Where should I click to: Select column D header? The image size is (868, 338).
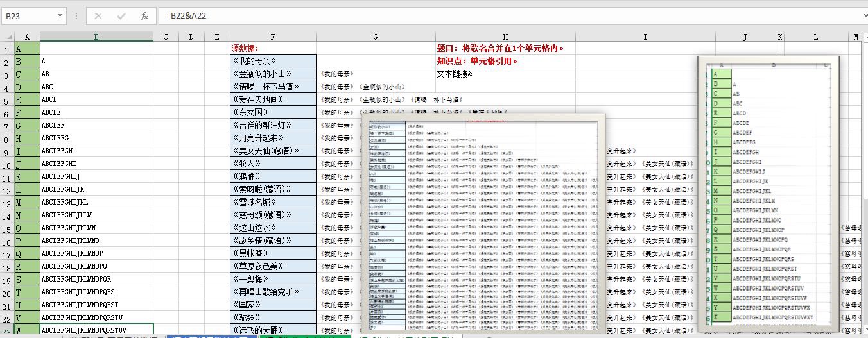191,37
